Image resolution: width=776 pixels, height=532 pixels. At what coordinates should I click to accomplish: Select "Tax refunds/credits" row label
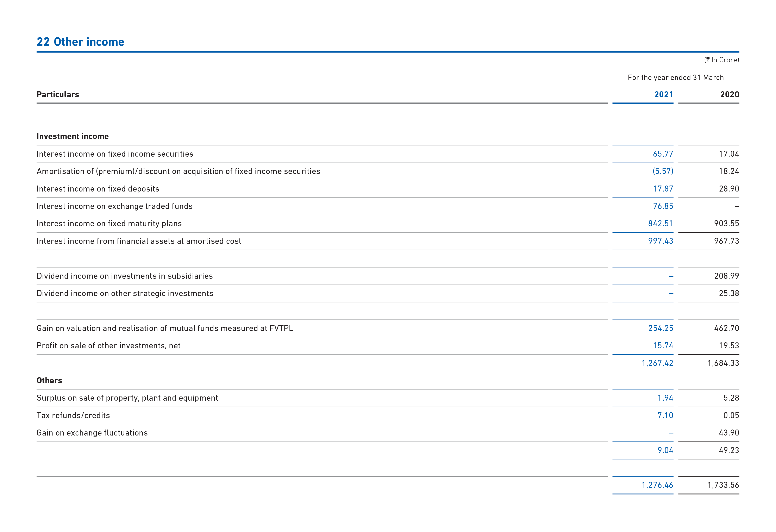(x=74, y=415)
